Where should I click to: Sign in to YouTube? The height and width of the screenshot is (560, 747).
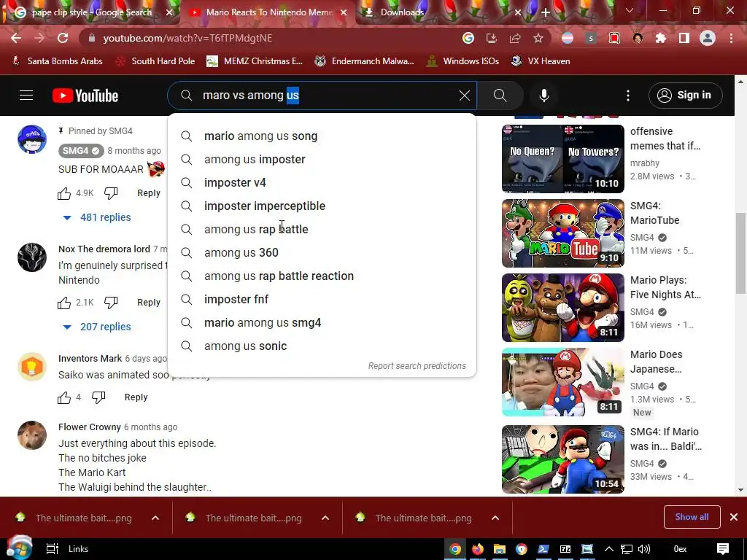pos(685,96)
